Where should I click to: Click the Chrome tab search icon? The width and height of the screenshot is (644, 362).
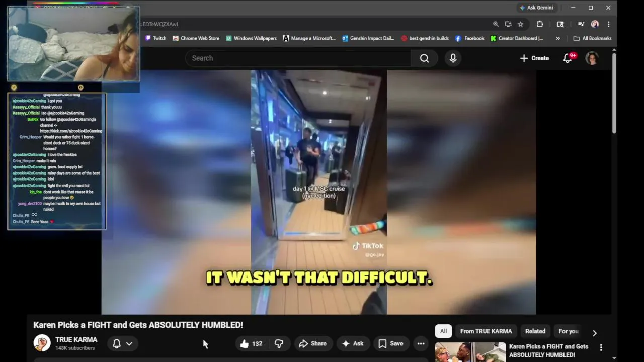click(560, 24)
